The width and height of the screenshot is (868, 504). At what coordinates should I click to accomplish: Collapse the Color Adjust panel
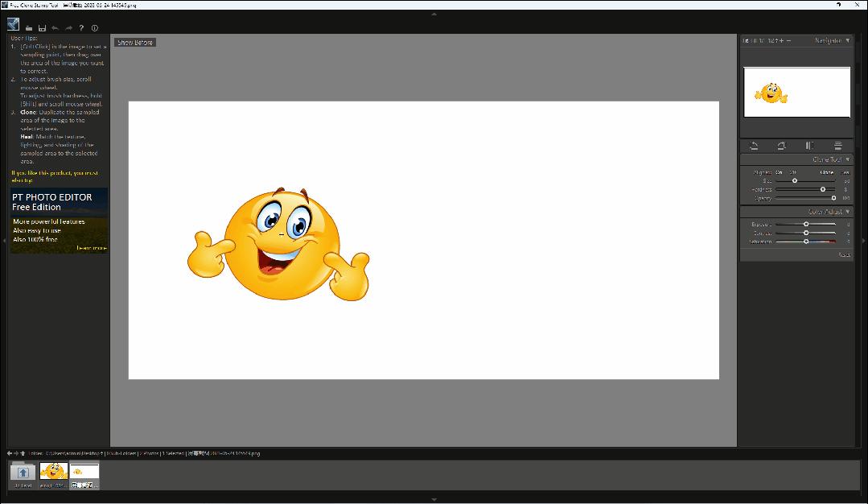848,212
